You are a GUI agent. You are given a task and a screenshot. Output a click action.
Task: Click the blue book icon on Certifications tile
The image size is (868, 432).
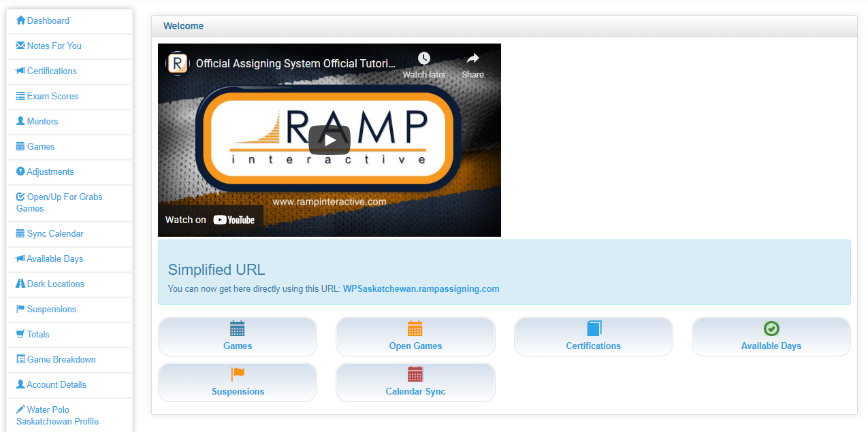[594, 329]
